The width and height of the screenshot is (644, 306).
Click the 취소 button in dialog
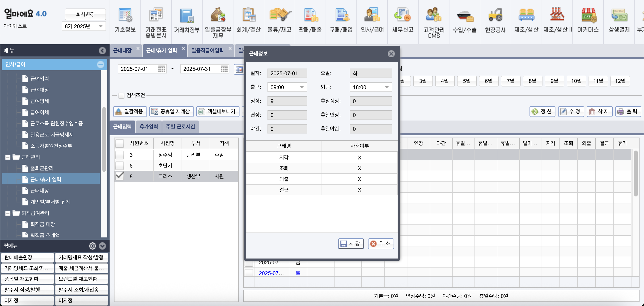pyautogui.click(x=381, y=244)
